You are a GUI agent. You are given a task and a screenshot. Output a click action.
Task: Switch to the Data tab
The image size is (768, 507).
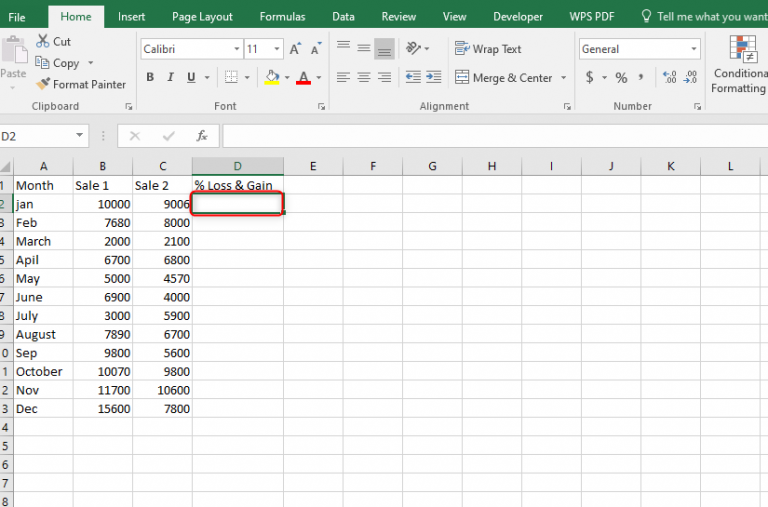343,17
